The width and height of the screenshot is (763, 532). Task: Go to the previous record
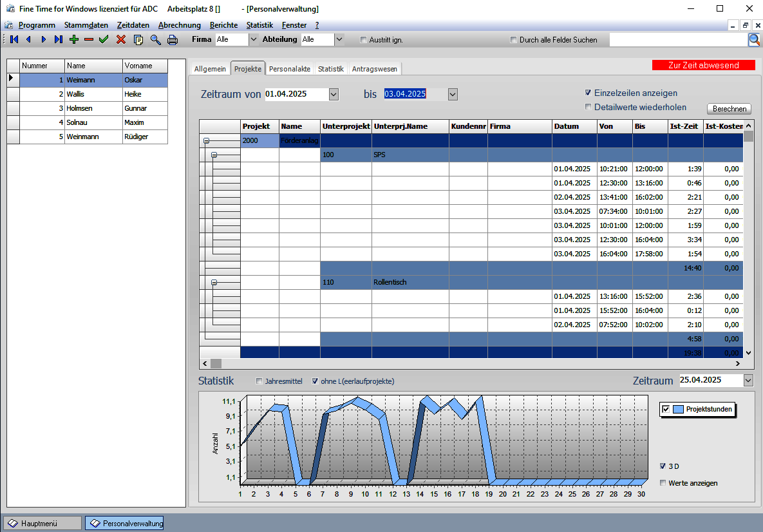[x=29, y=39]
